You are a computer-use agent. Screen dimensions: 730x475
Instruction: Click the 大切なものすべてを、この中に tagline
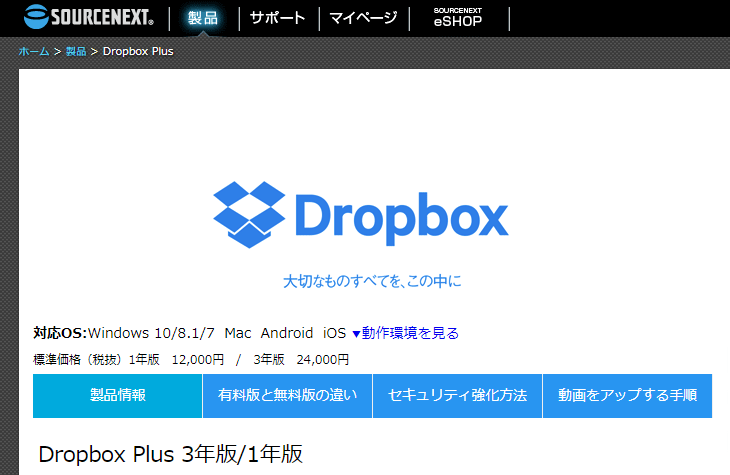click(372, 281)
